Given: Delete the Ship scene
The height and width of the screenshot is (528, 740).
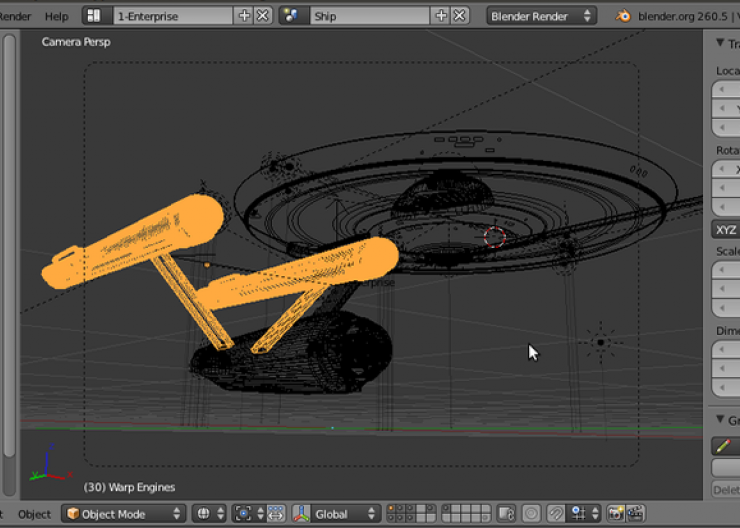Looking at the screenshot, I should 460,16.
